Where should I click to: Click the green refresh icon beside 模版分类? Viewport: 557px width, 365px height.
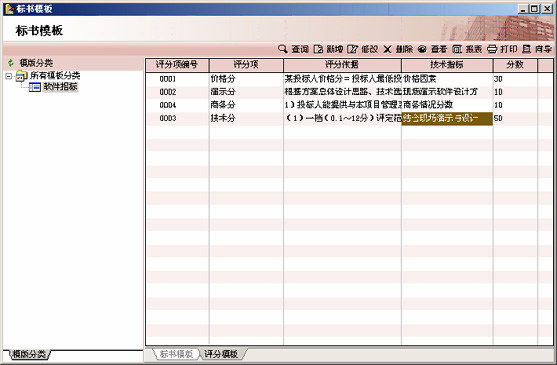tap(11, 63)
